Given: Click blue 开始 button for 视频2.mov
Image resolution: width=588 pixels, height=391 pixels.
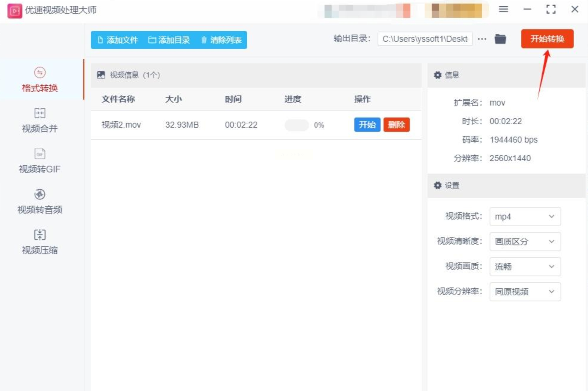Looking at the screenshot, I should (x=367, y=125).
